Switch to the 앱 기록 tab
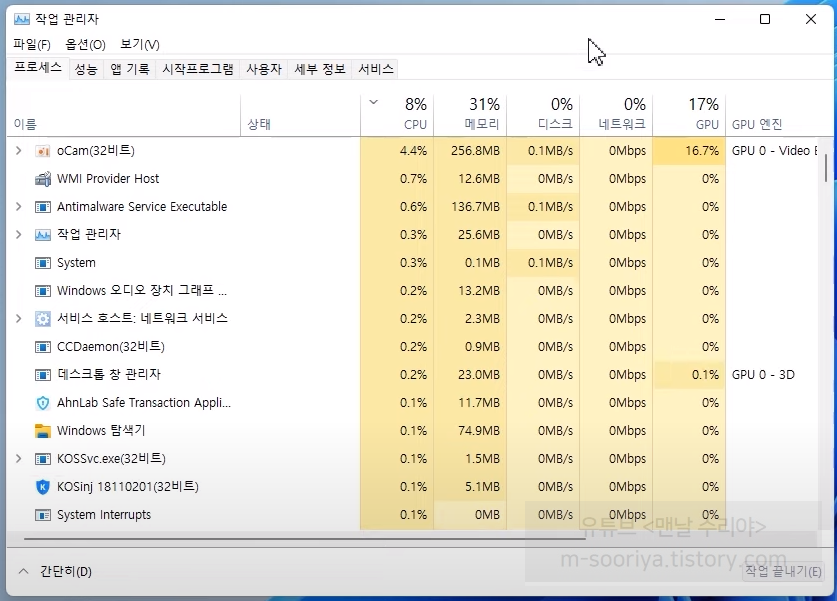Viewport: 837px width, 601px height. [x=130, y=69]
